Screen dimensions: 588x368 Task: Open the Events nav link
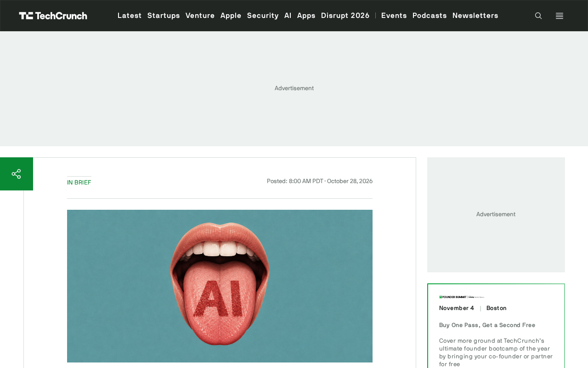point(394,16)
